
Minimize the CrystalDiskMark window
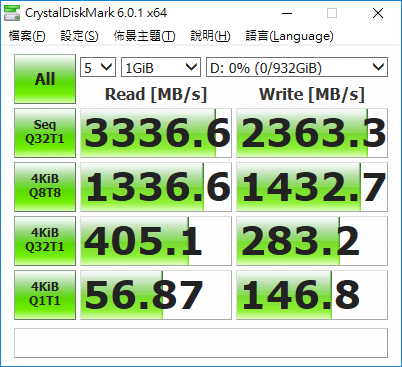click(287, 13)
